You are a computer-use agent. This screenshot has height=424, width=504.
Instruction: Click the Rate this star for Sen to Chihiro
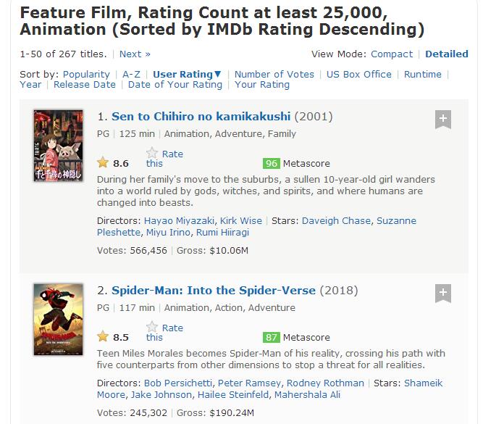[x=152, y=153]
